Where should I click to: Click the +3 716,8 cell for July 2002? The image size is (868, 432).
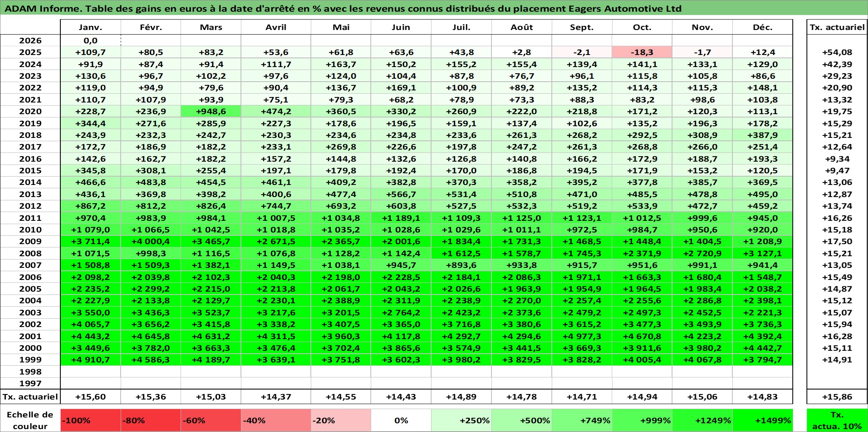pyautogui.click(x=461, y=324)
